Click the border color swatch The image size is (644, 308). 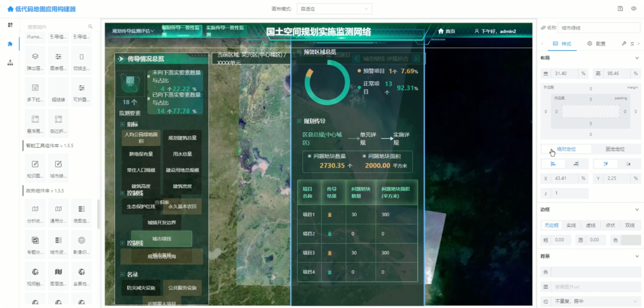(631, 239)
